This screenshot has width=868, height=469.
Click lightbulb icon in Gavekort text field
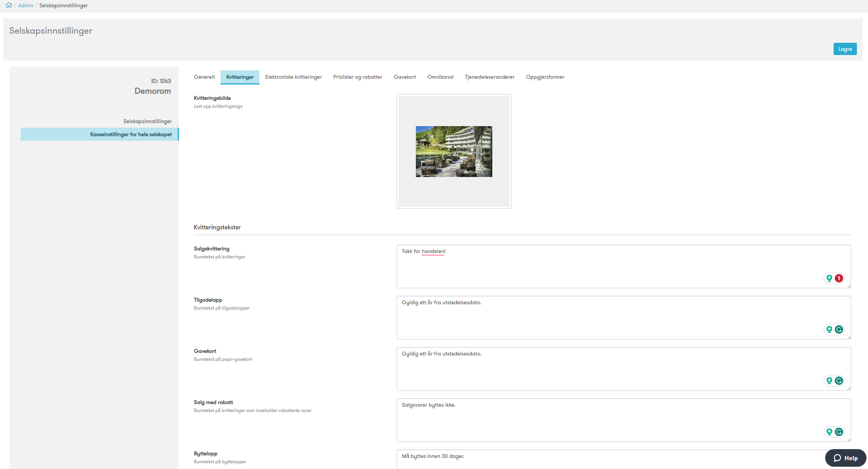click(829, 381)
